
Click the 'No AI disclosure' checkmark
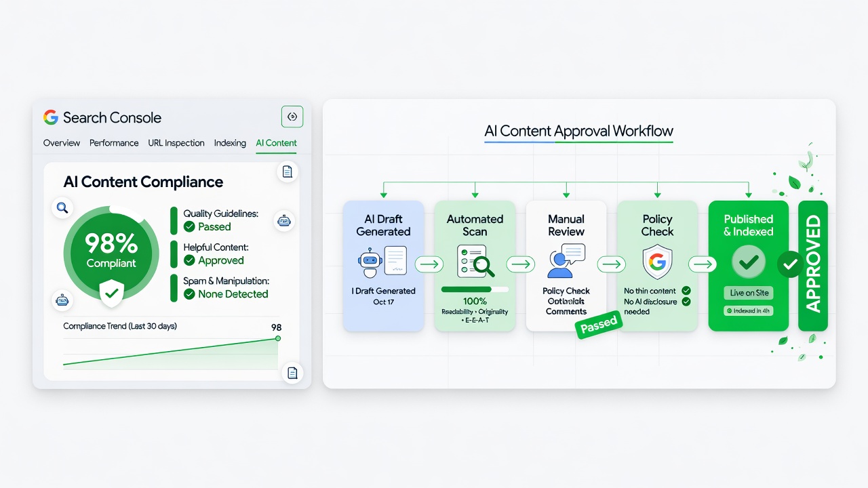pos(686,301)
